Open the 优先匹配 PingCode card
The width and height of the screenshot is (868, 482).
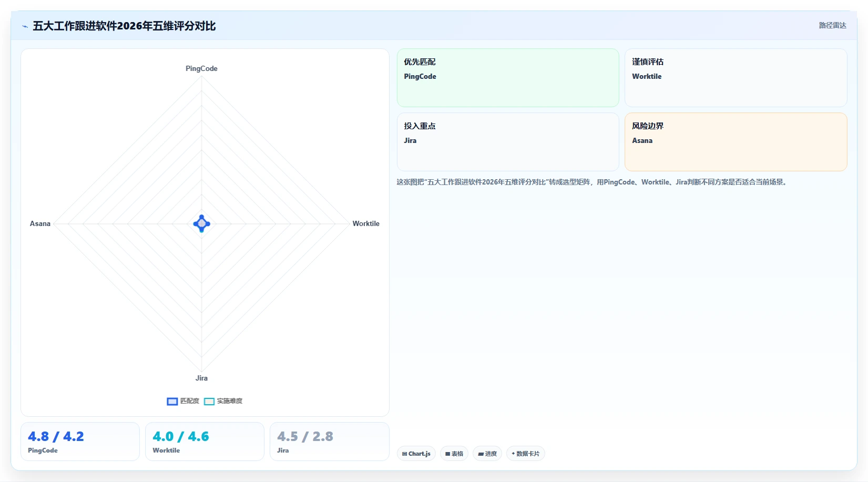click(508, 78)
